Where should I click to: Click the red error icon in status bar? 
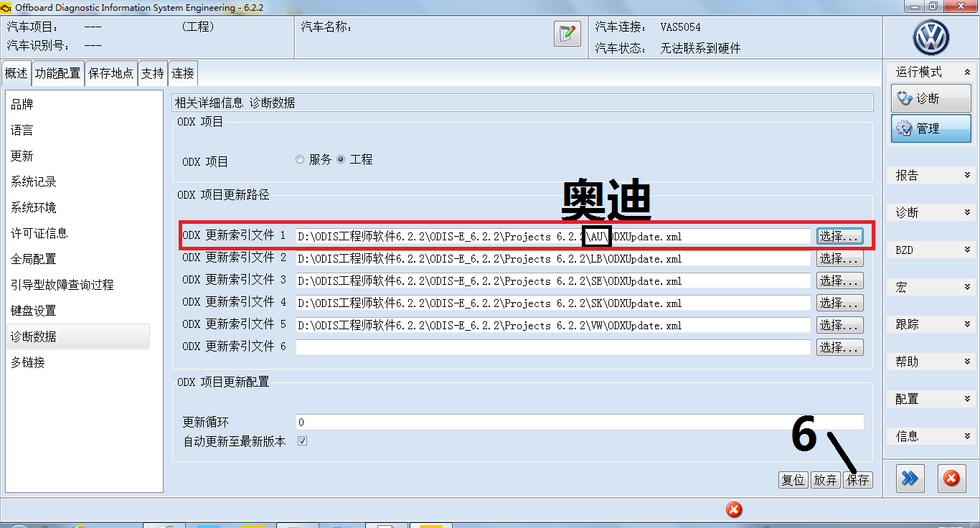click(x=734, y=509)
